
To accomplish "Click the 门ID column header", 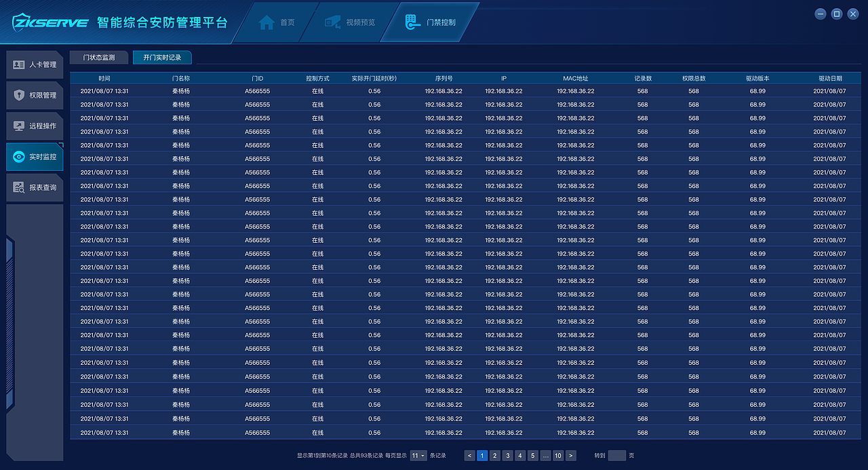I will (x=257, y=78).
